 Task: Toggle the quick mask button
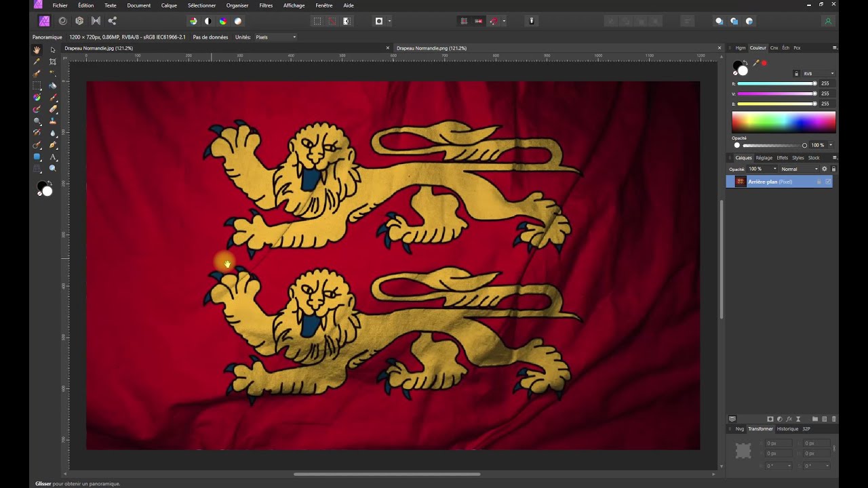379,21
